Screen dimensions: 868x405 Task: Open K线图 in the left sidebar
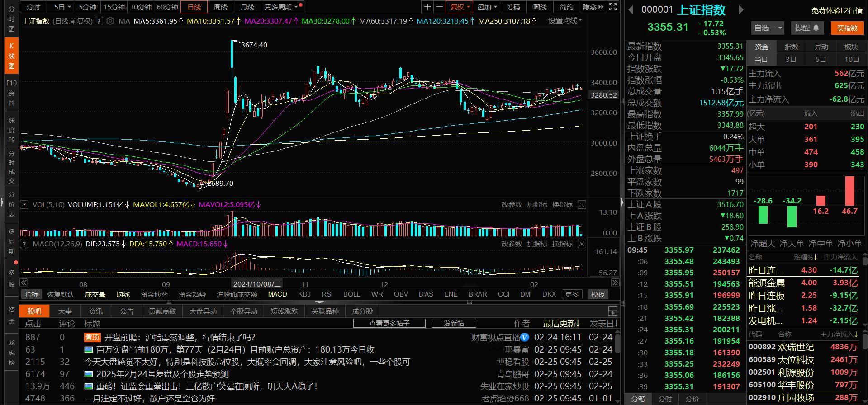tap(11, 56)
